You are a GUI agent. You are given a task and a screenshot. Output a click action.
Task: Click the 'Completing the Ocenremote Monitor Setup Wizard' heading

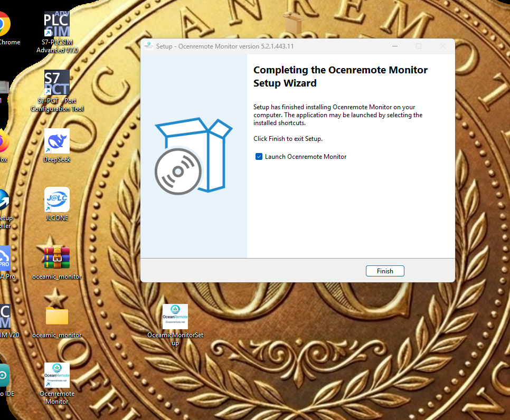[340, 77]
